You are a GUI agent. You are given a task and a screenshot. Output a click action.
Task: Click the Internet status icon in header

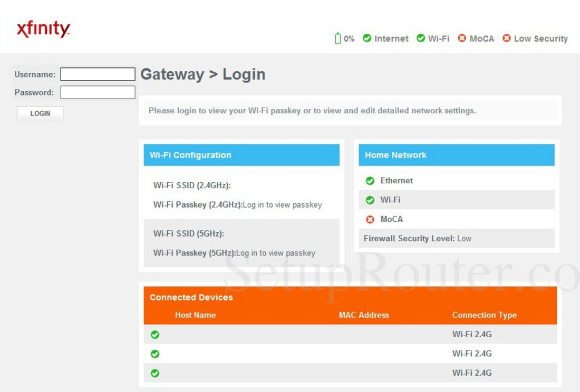tap(368, 38)
